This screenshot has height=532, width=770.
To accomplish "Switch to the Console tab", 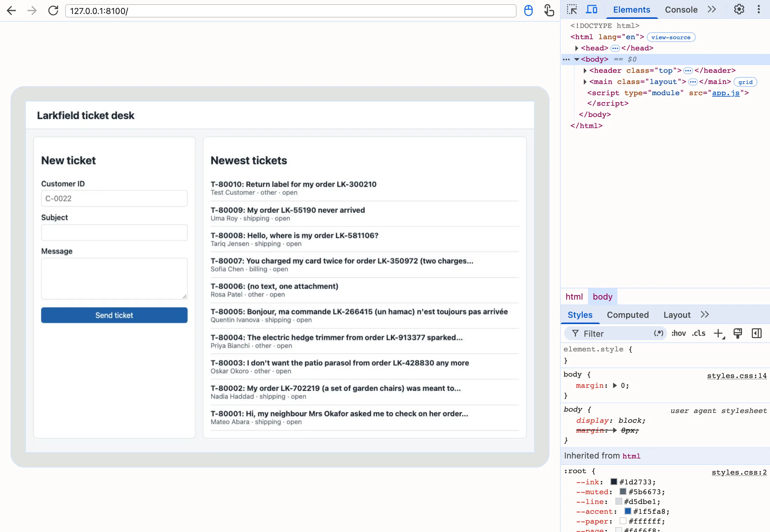I will click(x=681, y=10).
